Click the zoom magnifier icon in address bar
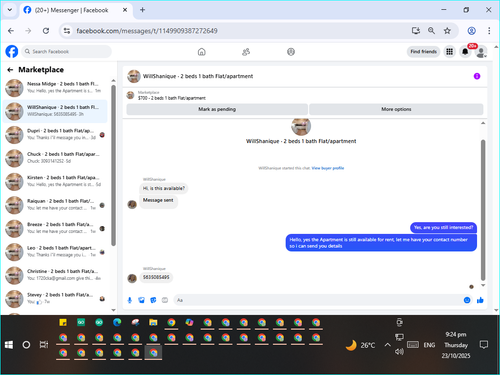Viewport: 500px width, 375px height. pyautogui.click(x=431, y=31)
